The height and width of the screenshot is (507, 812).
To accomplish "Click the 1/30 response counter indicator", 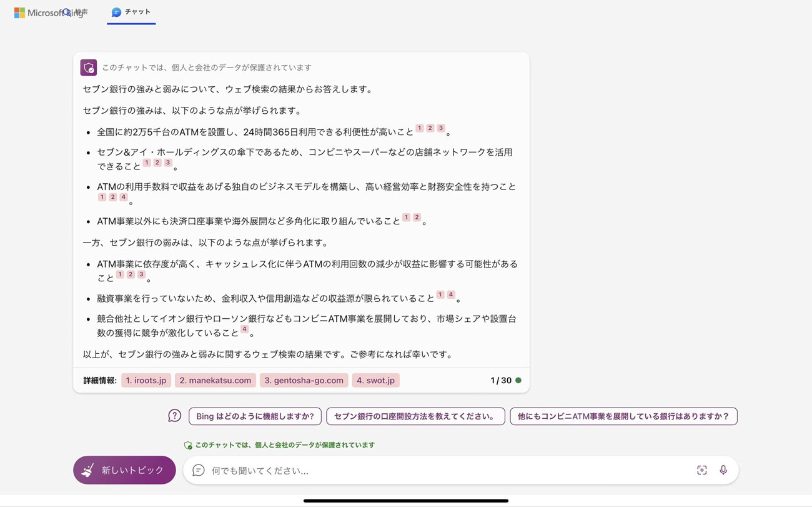I will click(x=501, y=380).
